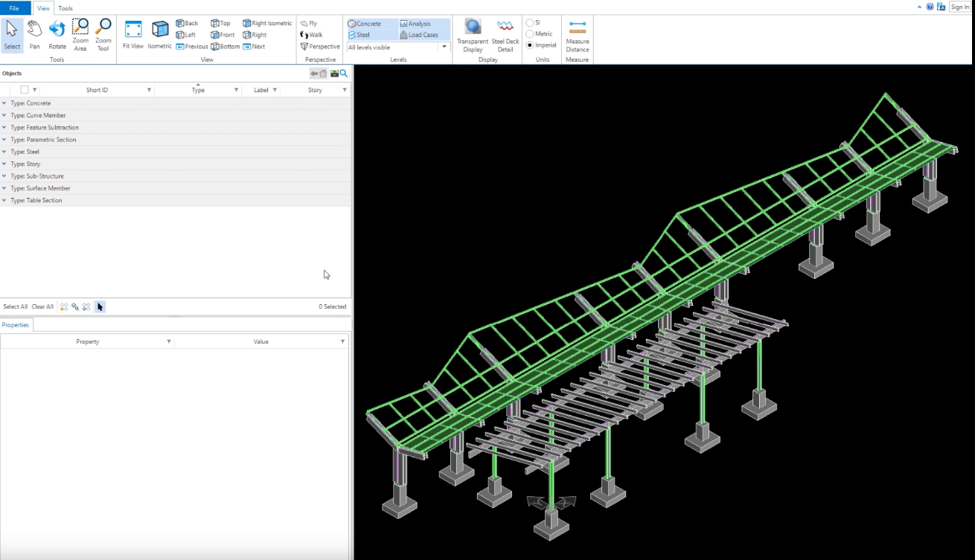Open the filter on the Story column

pyautogui.click(x=345, y=90)
